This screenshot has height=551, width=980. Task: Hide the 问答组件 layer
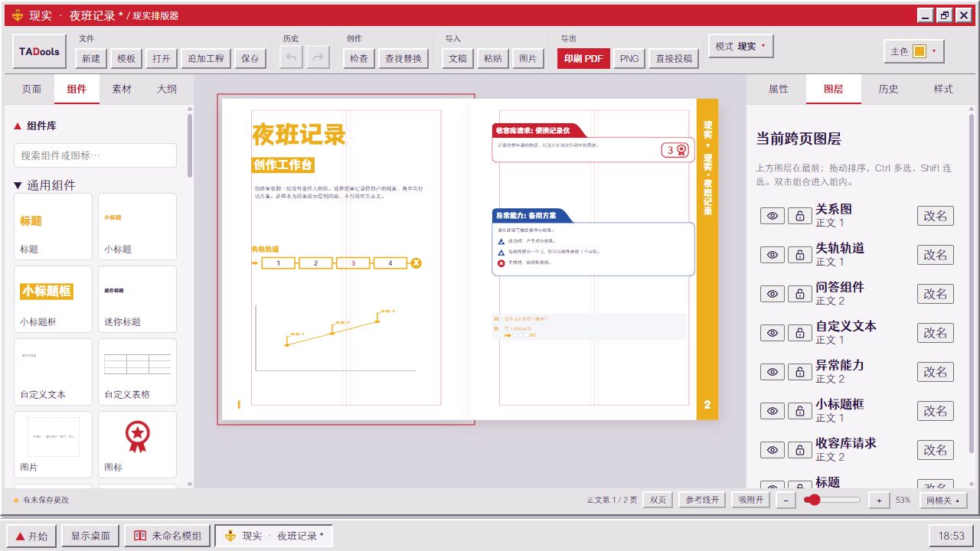coord(773,294)
